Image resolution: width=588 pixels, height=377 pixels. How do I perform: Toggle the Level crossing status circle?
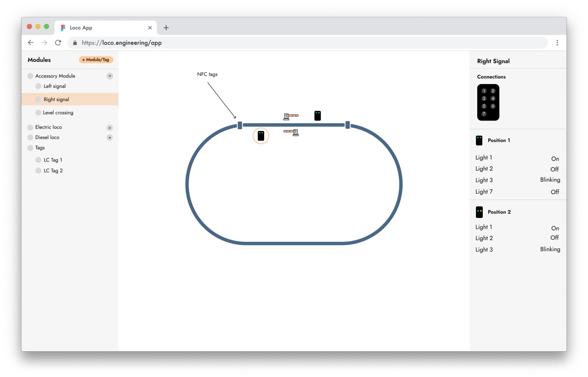[38, 113]
